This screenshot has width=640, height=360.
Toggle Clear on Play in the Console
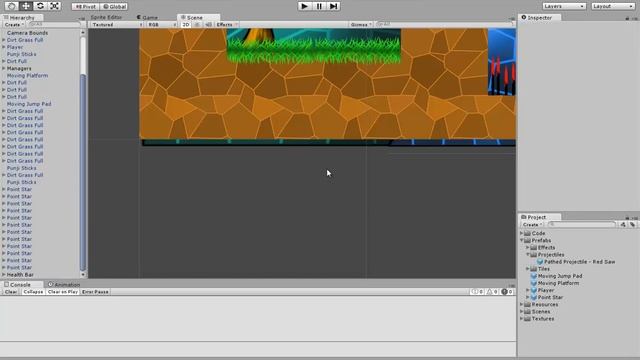coord(62,292)
